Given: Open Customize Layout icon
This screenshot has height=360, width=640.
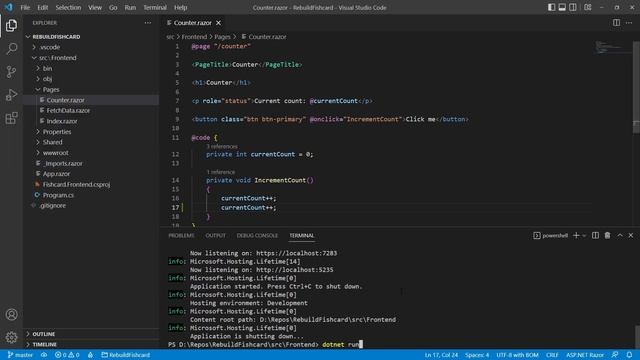Looking at the screenshot, I should click(588, 7).
